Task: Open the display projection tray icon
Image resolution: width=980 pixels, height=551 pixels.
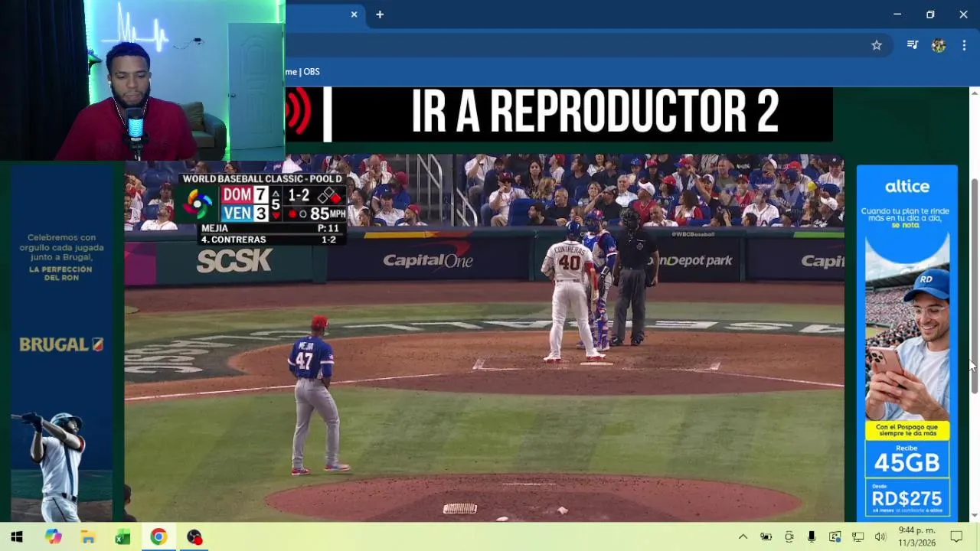Action: (x=835, y=537)
